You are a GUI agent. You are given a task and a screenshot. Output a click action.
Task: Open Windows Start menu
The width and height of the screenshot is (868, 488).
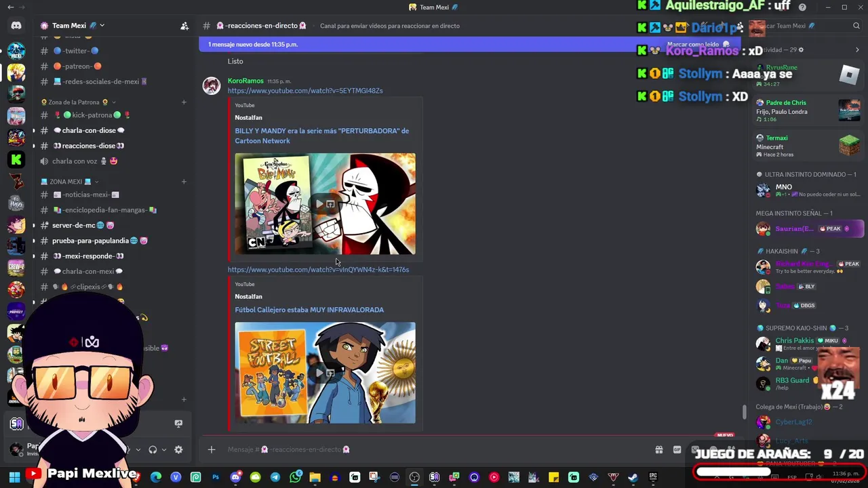click(14, 477)
